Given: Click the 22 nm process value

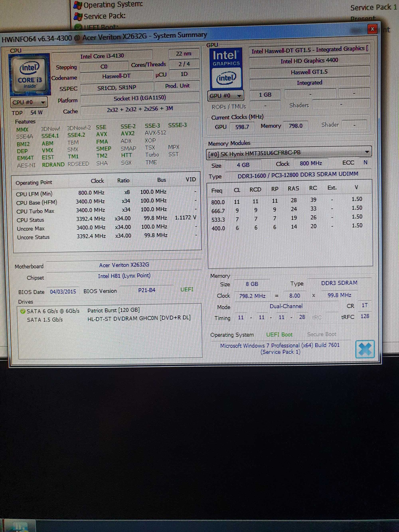Looking at the screenshot, I should 184,54.
